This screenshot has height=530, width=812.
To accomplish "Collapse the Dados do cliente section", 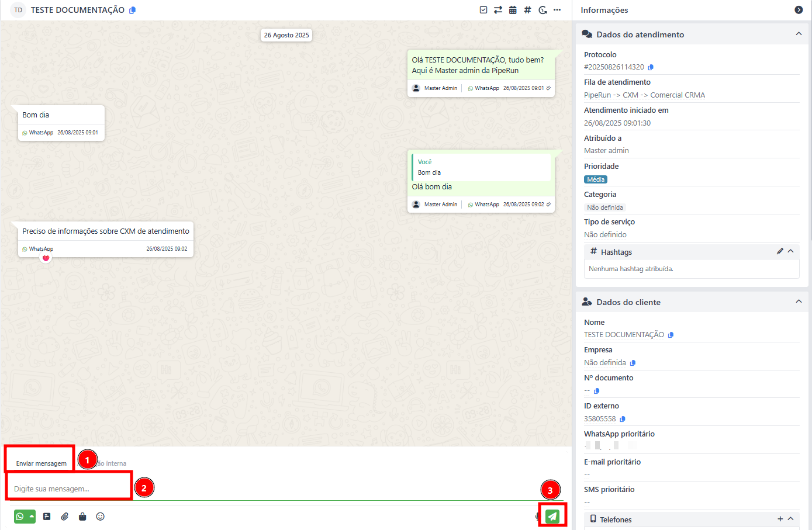I will (799, 302).
